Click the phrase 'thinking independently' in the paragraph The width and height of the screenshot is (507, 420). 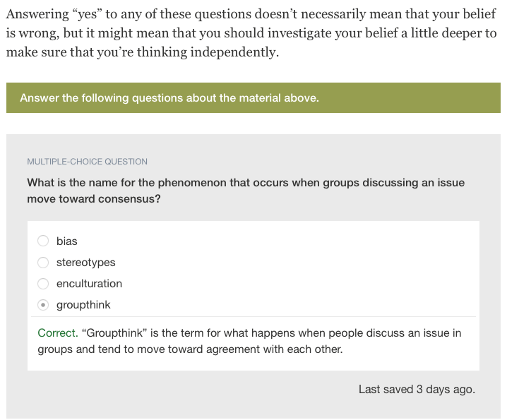[207, 52]
